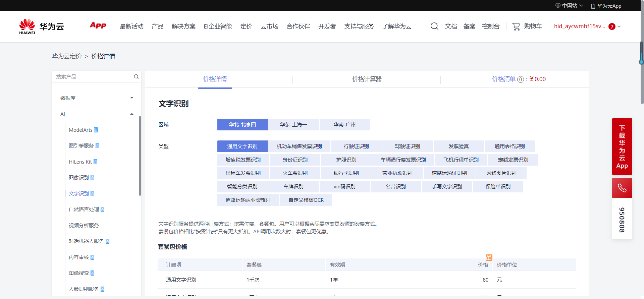This screenshot has height=299, width=644.
Task: Open 图像识别 document icon
Action: (x=93, y=177)
